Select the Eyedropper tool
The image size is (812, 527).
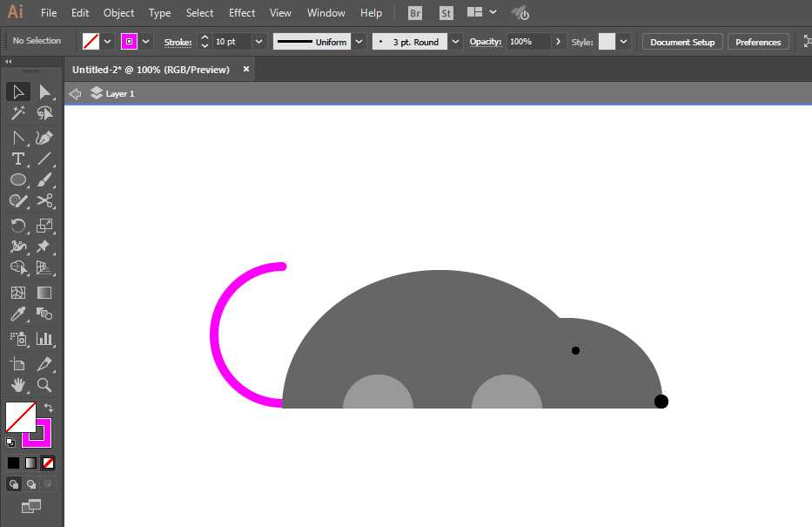(x=17, y=314)
